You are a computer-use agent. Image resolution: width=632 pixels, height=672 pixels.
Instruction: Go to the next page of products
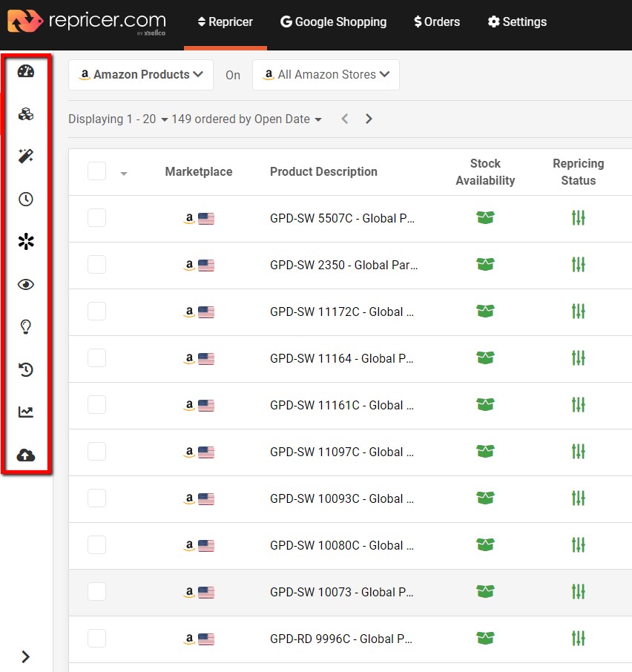[x=369, y=119]
